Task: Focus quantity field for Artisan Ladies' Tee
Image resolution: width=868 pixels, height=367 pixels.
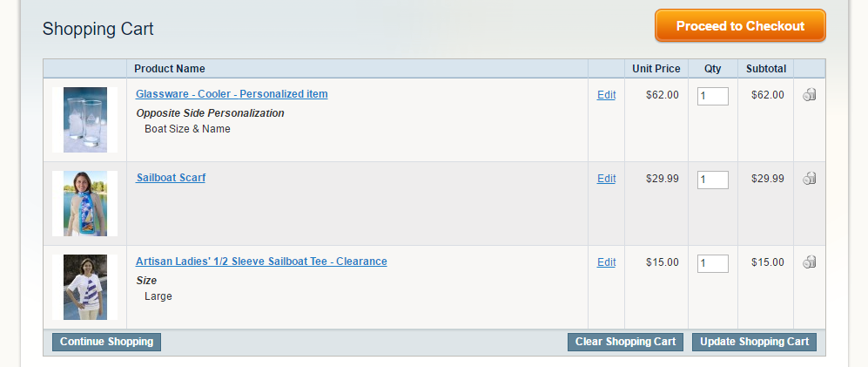Action: pyautogui.click(x=712, y=263)
